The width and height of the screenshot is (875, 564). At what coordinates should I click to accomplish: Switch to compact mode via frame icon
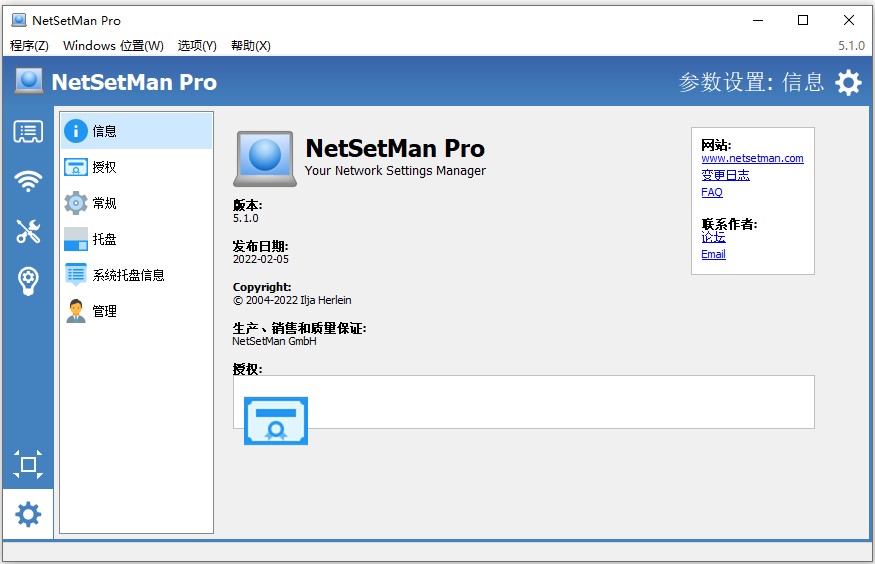(28, 464)
